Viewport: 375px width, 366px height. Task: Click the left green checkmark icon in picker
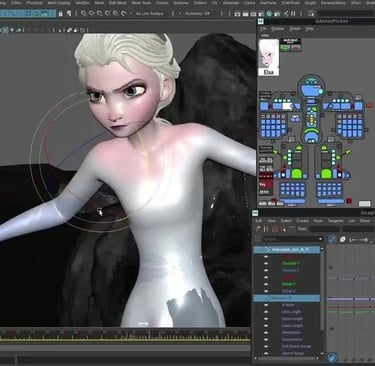pos(275,152)
